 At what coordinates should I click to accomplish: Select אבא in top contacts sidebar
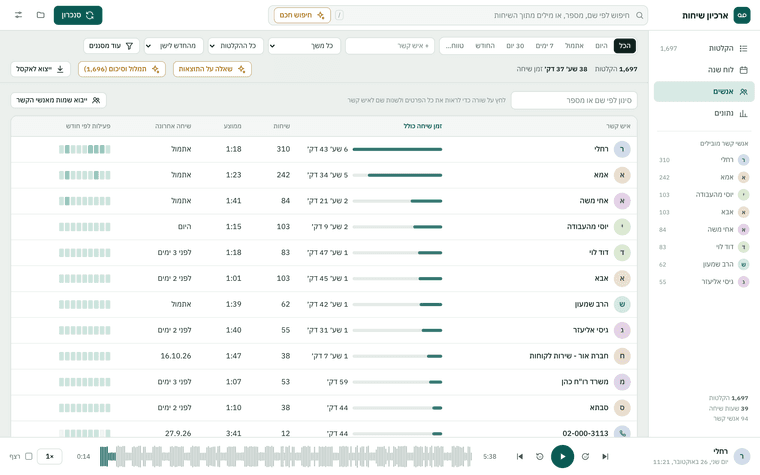click(704, 212)
